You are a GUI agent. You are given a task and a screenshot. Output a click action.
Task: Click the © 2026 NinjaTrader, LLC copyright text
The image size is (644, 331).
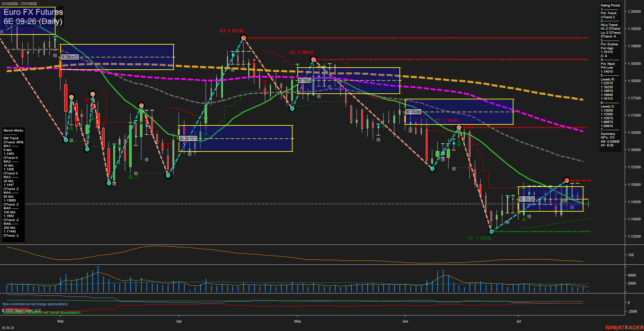pyautogui.click(x=21, y=310)
